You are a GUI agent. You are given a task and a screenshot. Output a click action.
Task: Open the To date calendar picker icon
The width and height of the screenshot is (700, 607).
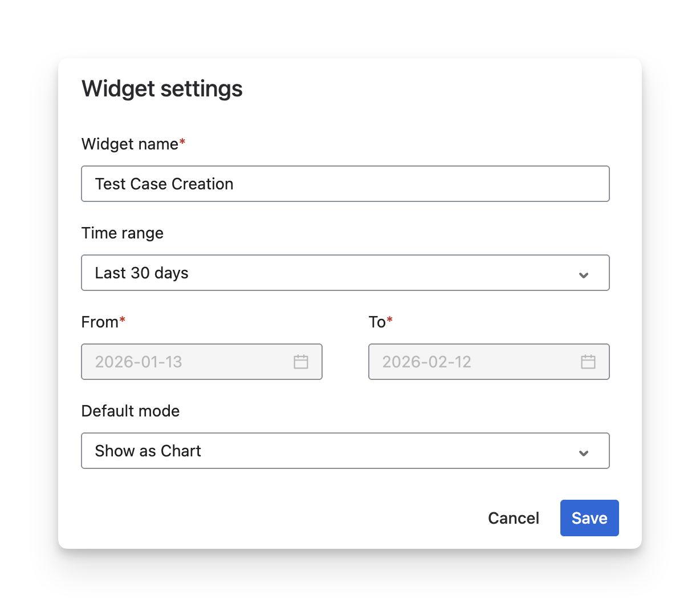[588, 362]
